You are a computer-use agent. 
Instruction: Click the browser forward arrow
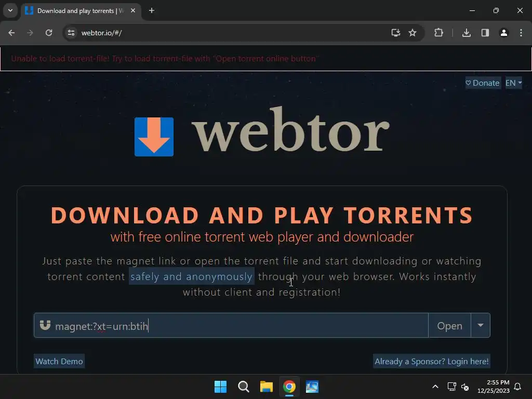30,33
